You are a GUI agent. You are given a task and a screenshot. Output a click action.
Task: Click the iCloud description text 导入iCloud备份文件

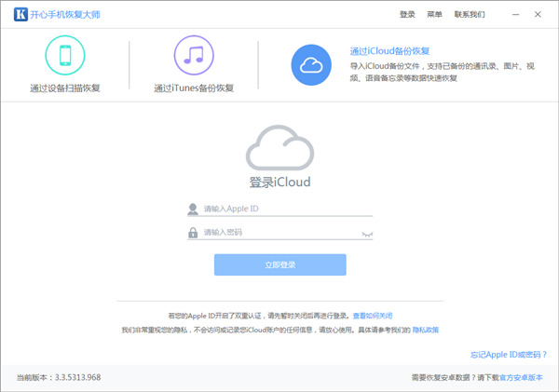tap(442, 72)
